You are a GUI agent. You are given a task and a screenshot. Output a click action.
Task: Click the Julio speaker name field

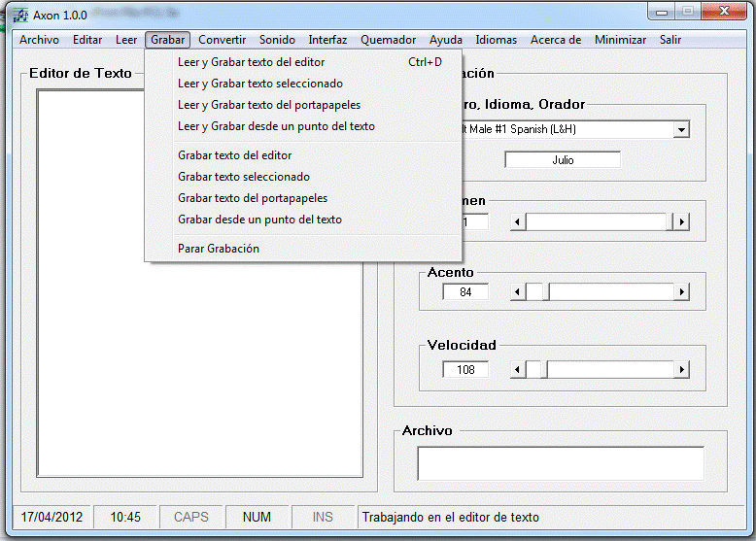point(562,160)
